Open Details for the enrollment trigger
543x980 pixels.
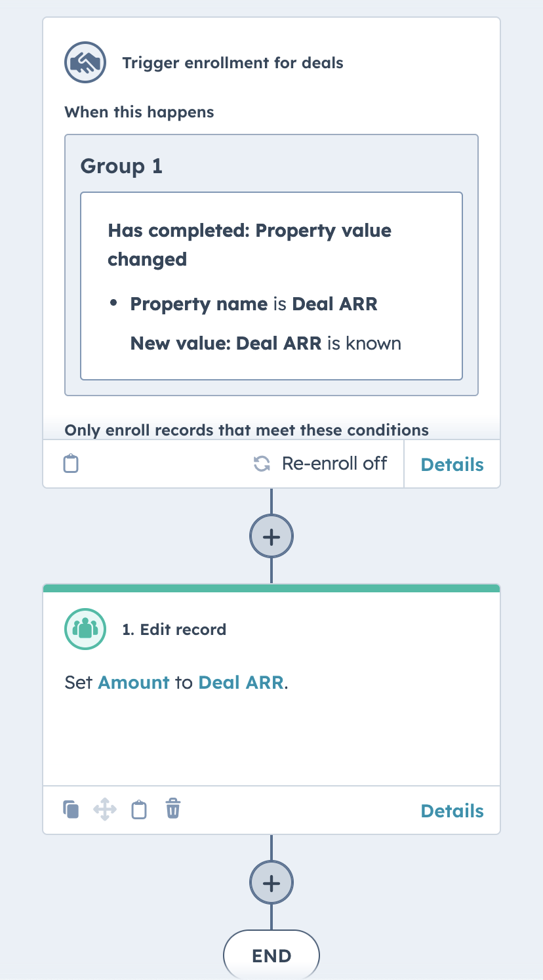coord(452,464)
